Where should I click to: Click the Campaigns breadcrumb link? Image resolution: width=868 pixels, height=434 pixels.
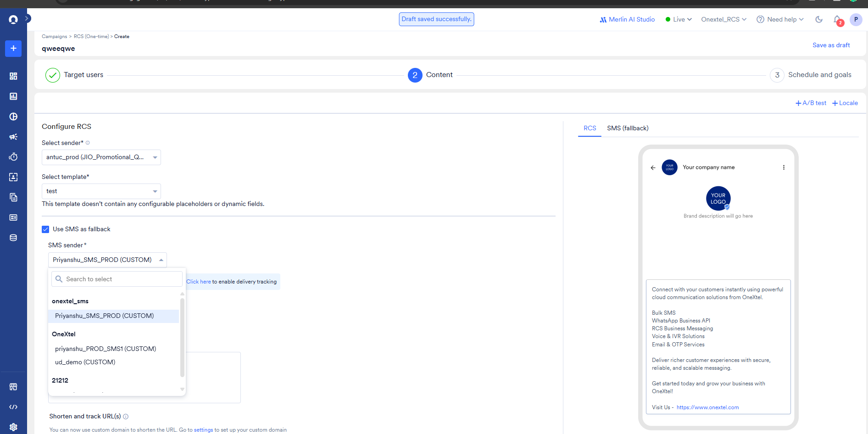pyautogui.click(x=54, y=37)
